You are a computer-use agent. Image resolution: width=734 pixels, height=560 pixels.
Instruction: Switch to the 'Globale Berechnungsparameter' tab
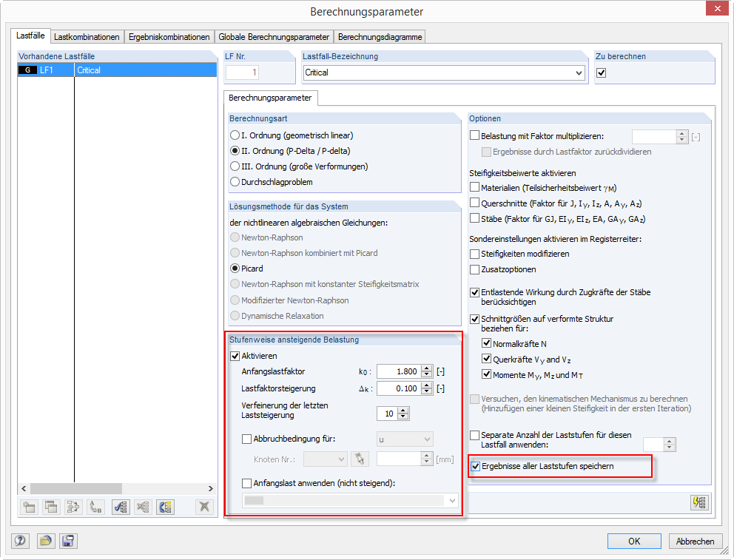coord(272,36)
